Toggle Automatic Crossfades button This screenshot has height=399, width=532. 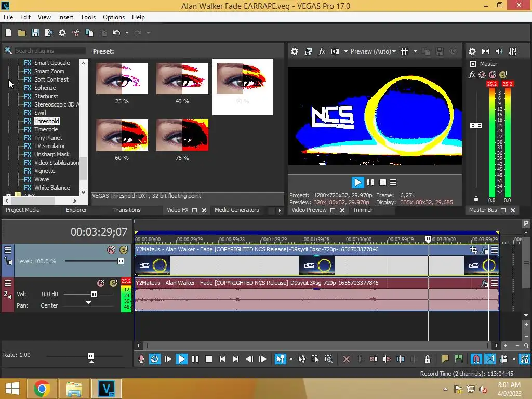489,359
